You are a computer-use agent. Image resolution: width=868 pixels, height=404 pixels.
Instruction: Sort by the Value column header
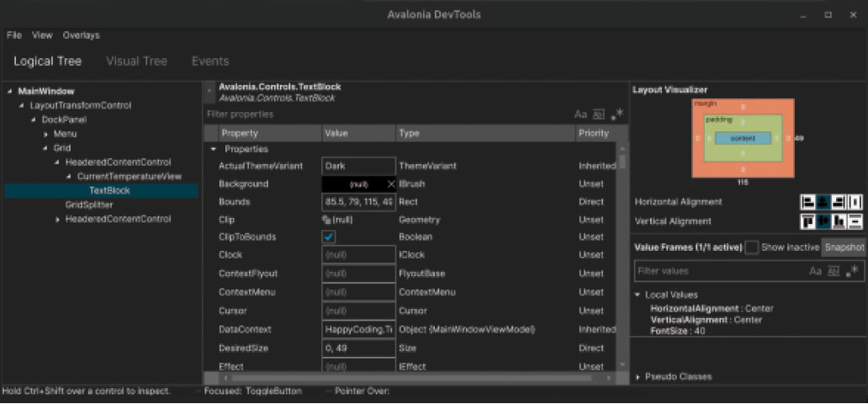358,134
